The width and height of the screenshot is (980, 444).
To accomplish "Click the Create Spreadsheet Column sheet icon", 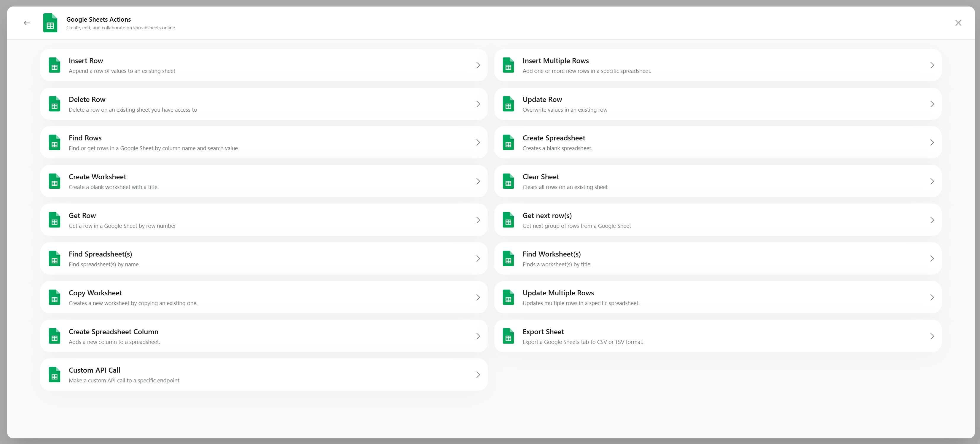I will click(x=54, y=336).
